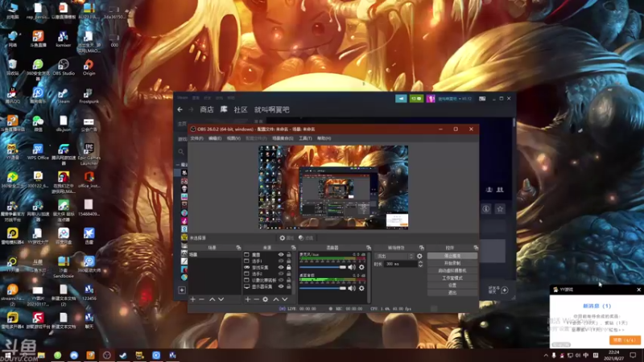Toggle lock on 游戏采集 source
The width and height of the screenshot is (644, 362).
click(289, 267)
